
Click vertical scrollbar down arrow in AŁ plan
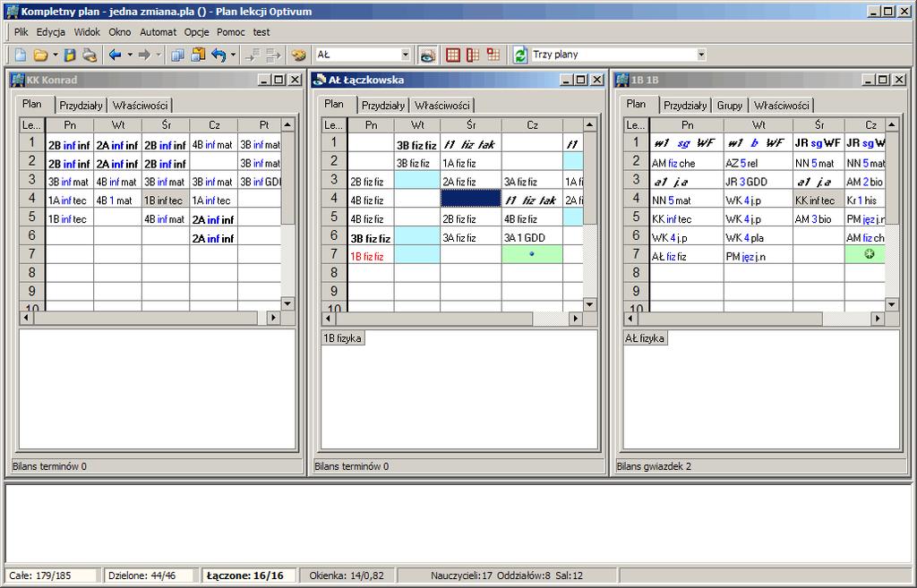[x=589, y=304]
